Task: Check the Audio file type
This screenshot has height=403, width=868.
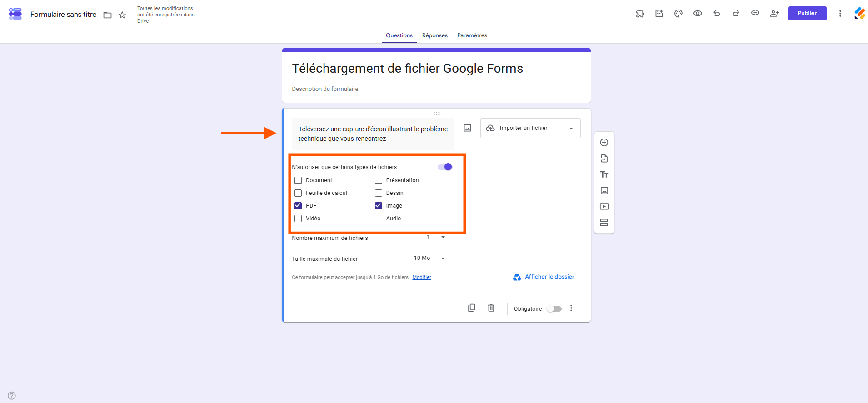Action: pos(379,219)
